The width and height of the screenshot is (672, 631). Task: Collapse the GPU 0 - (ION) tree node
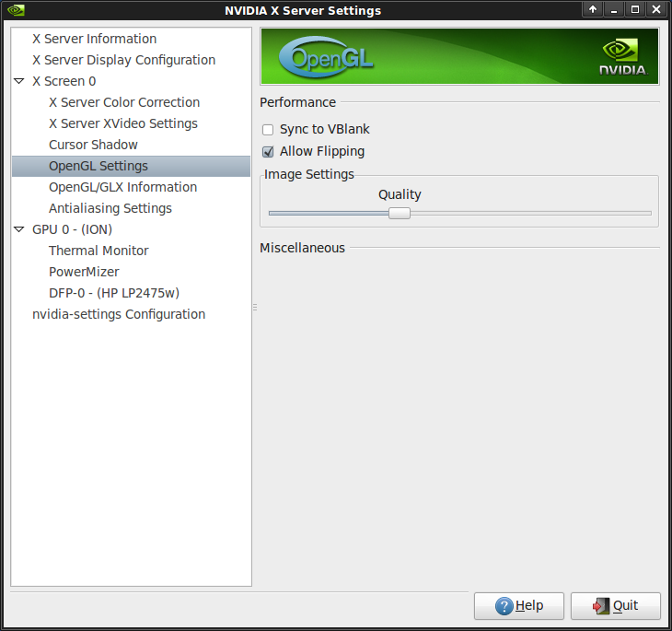coord(18,229)
